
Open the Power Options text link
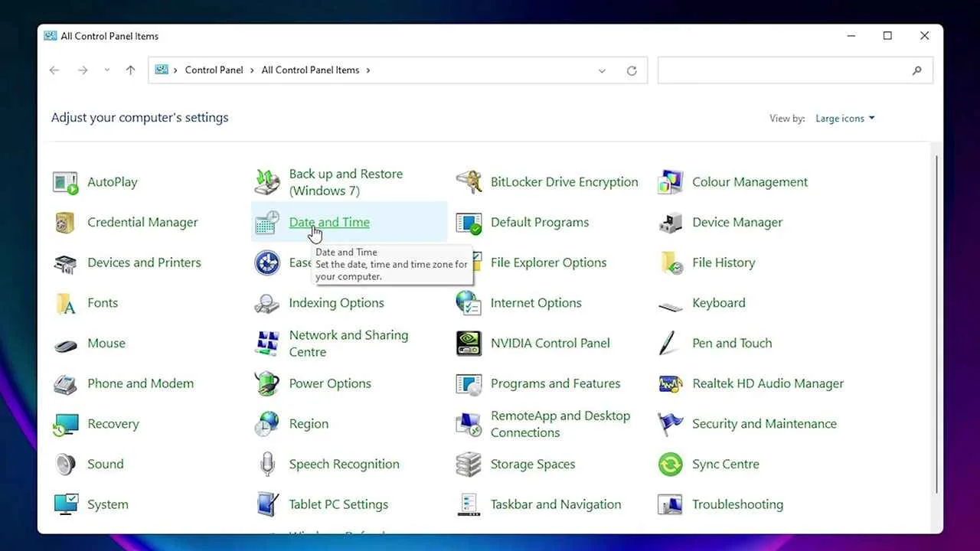pos(330,383)
